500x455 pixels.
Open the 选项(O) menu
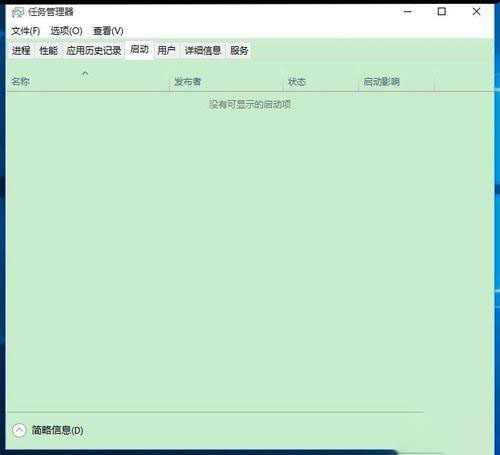point(66,31)
